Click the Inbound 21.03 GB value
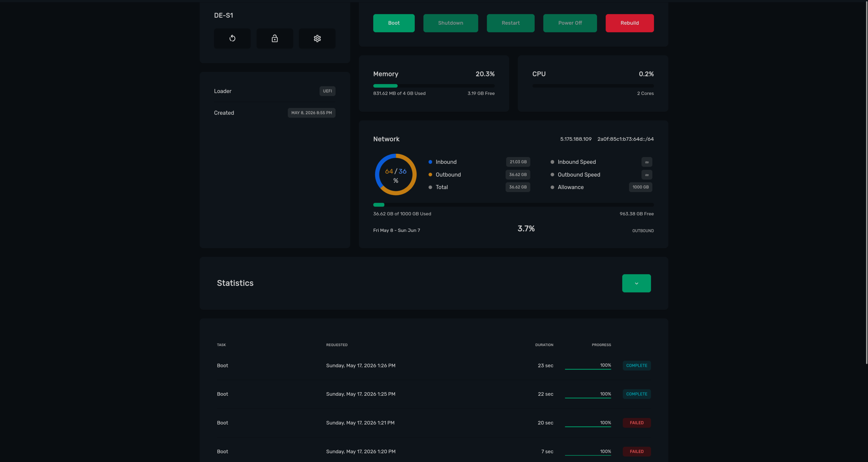The image size is (868, 462). coord(518,162)
